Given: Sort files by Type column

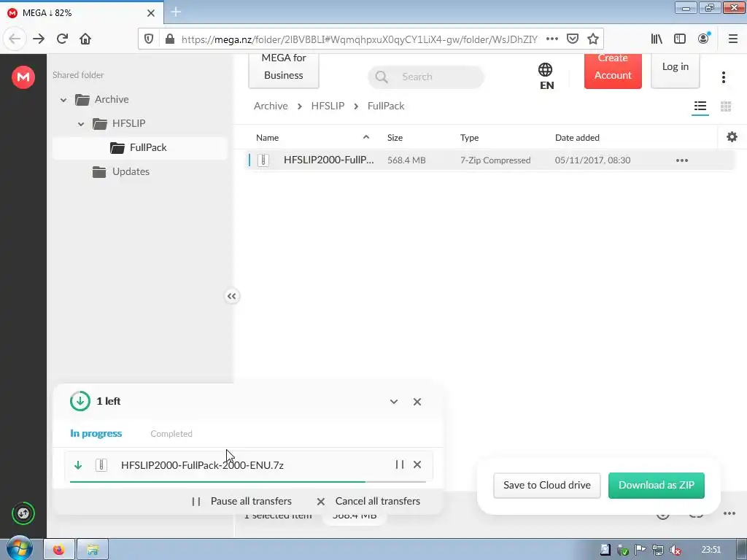Looking at the screenshot, I should pyautogui.click(x=469, y=138).
